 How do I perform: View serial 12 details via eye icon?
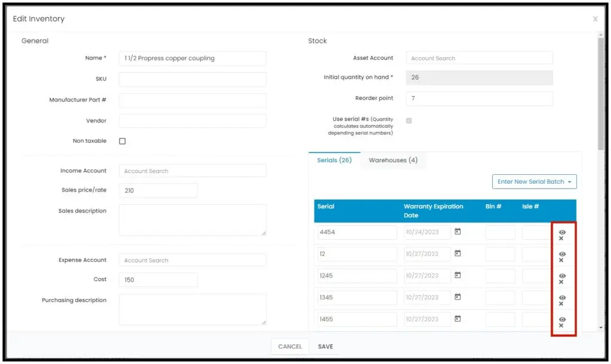[562, 254]
